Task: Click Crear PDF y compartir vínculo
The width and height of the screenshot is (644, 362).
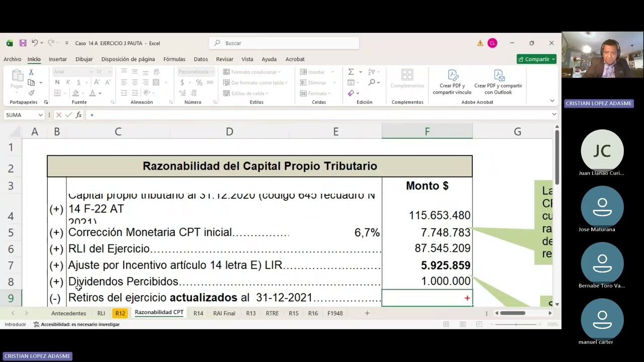Action: click(452, 82)
